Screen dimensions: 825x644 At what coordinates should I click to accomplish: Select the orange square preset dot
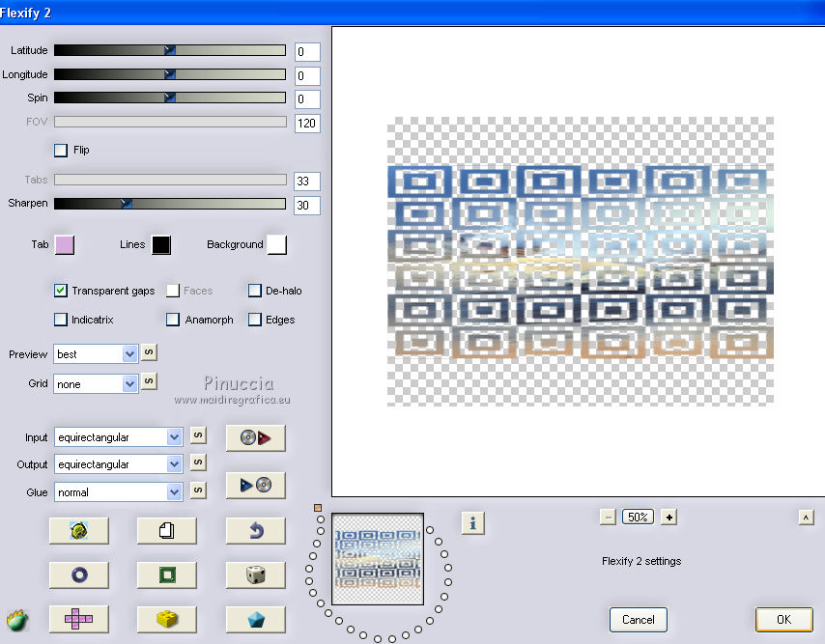(317, 508)
